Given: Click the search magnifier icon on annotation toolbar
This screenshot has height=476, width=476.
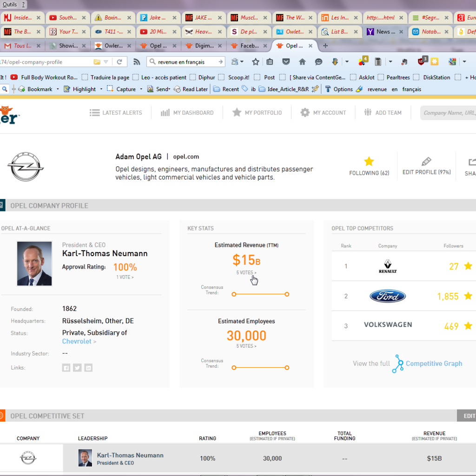Looking at the screenshot, I should pos(5,89).
